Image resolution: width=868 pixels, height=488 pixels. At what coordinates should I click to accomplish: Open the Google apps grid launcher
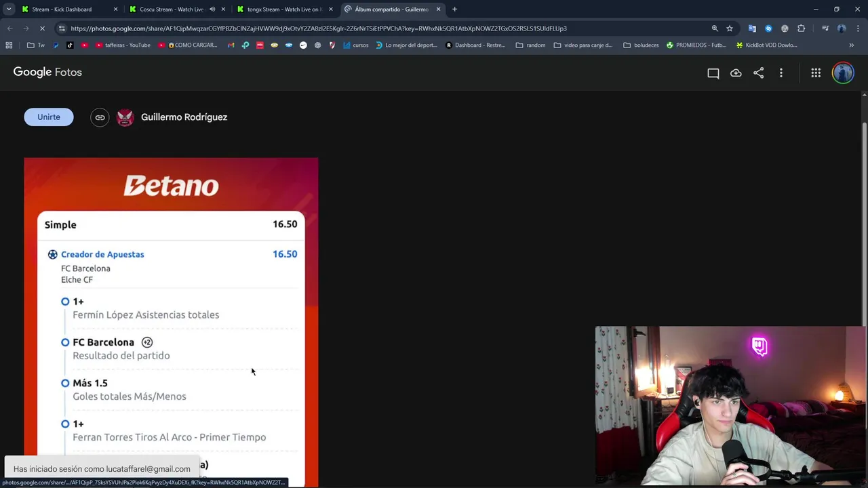pyautogui.click(x=816, y=73)
